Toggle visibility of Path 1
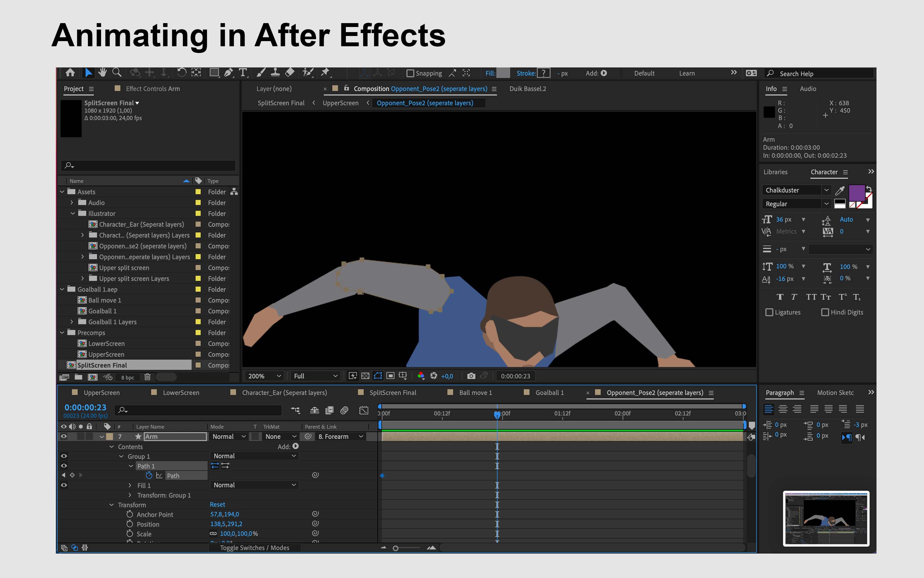The width and height of the screenshot is (924, 578). [x=64, y=466]
